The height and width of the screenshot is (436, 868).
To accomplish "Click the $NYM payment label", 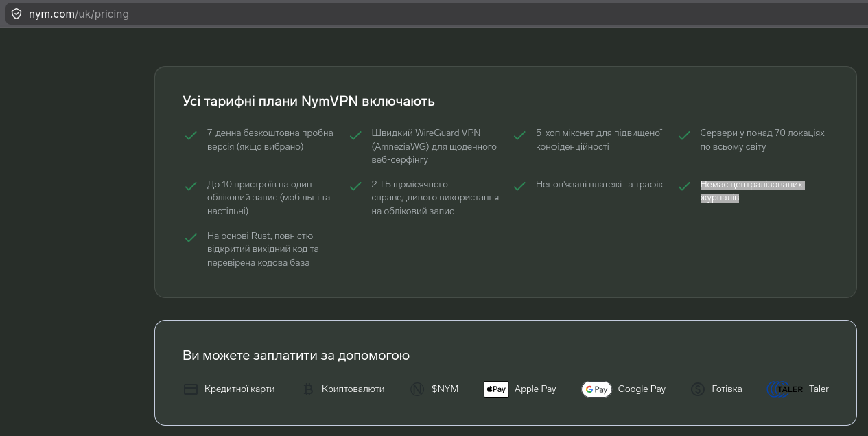I will click(x=445, y=389).
